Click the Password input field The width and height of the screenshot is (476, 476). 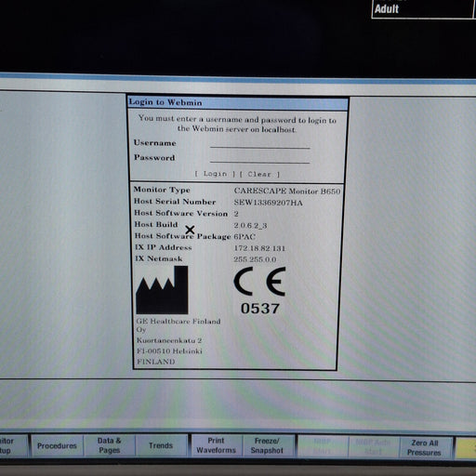(x=259, y=158)
